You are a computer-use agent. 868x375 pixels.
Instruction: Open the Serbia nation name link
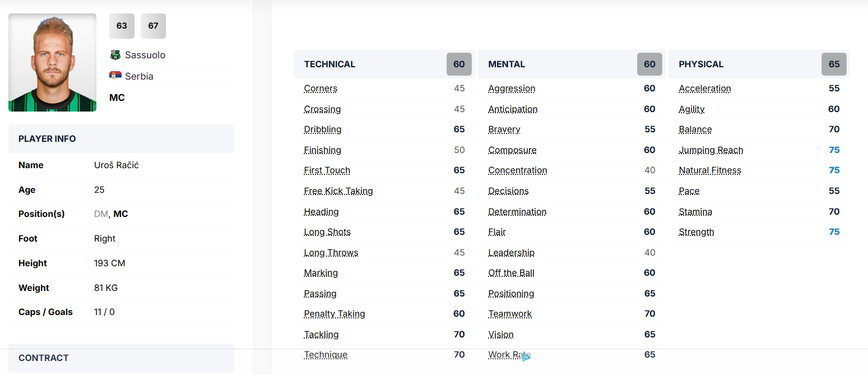point(139,76)
